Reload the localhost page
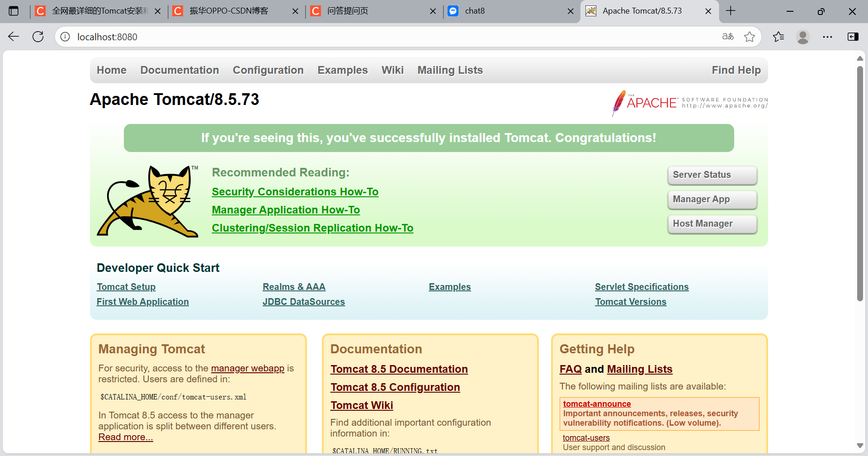The height and width of the screenshot is (456, 868). click(38, 37)
